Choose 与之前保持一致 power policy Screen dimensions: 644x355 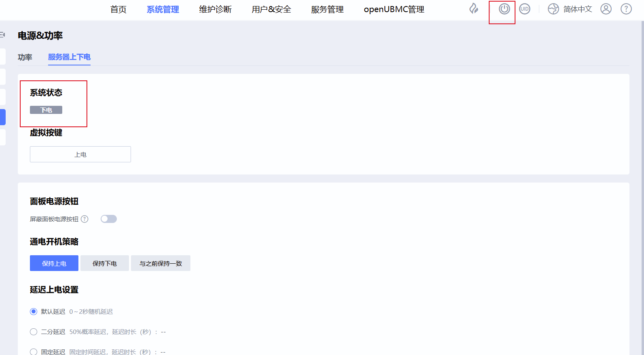160,263
